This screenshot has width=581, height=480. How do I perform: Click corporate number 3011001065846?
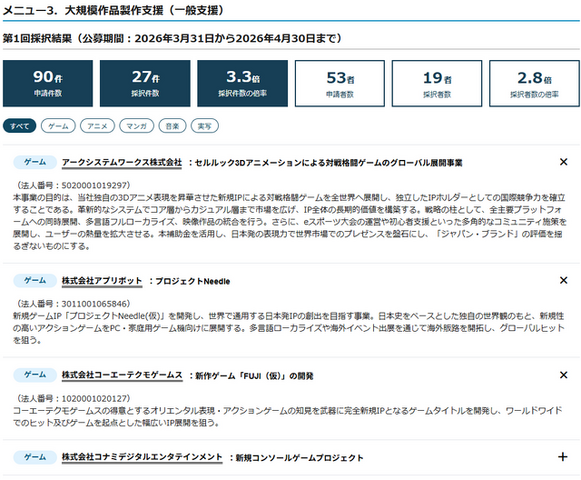[x=94, y=304]
